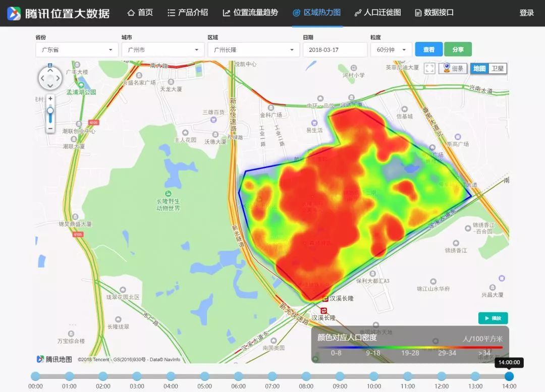Image resolution: width=545 pixels, height=392 pixels.
Task: Expand the 区域 广州长隆 dropdown
Action: [x=253, y=50]
